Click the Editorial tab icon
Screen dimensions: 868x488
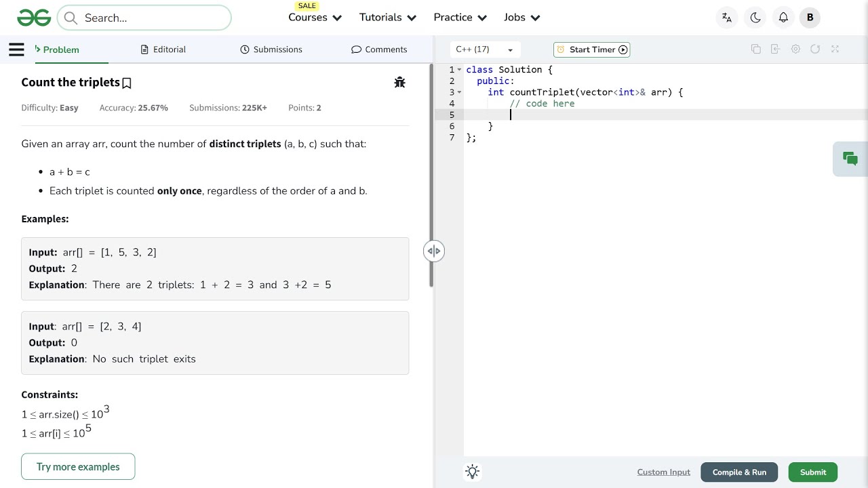coord(144,49)
